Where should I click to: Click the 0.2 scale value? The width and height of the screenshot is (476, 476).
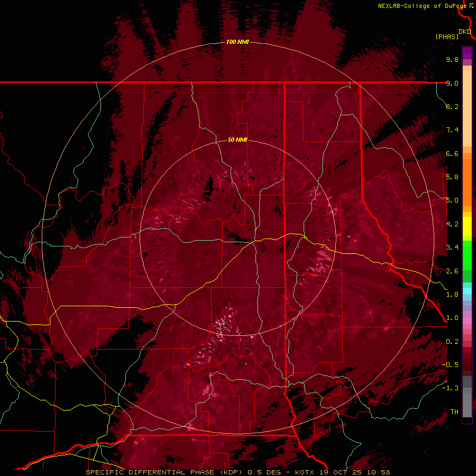452,342
